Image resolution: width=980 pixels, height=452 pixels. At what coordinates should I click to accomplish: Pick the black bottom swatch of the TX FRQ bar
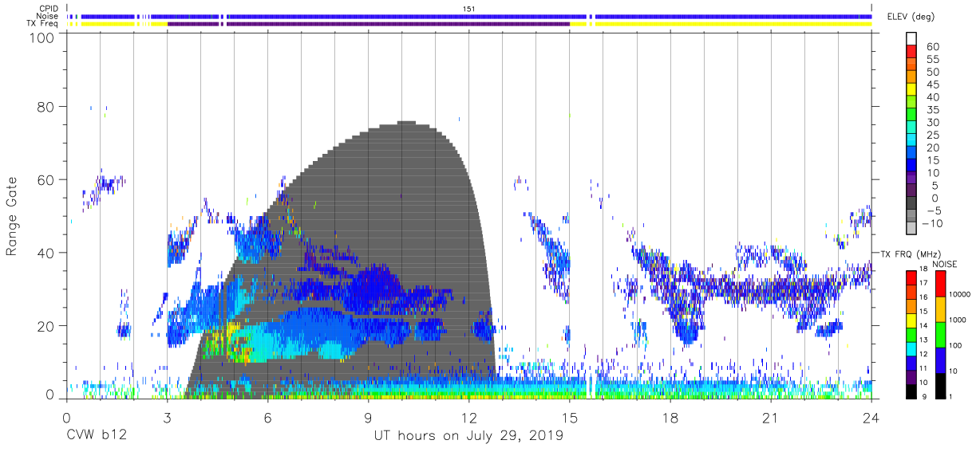pos(911,391)
